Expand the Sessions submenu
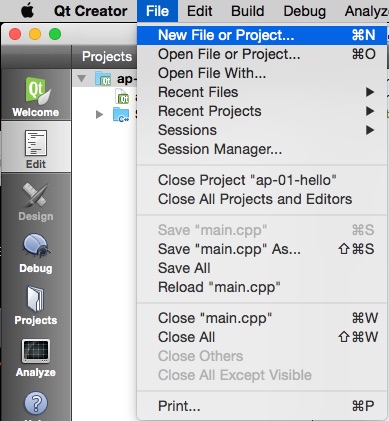Image resolution: width=389 pixels, height=421 pixels. tap(262, 130)
